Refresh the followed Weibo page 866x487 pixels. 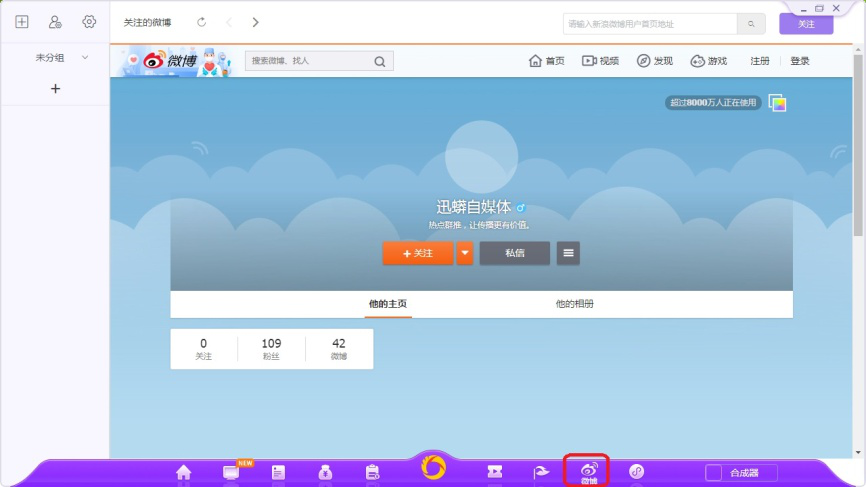tap(202, 22)
